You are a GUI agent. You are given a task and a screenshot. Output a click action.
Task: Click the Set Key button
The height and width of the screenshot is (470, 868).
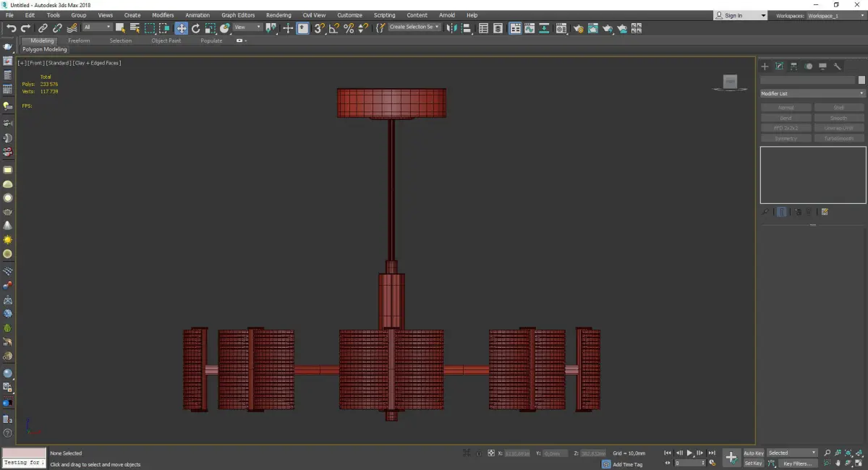(x=754, y=463)
